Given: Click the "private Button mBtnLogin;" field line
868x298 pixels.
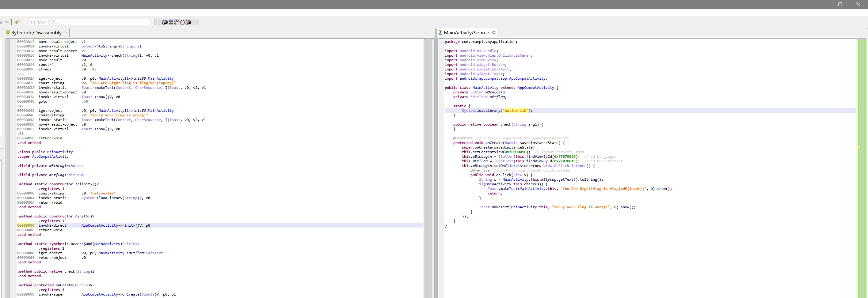Looking at the screenshot, I should pos(480,92).
